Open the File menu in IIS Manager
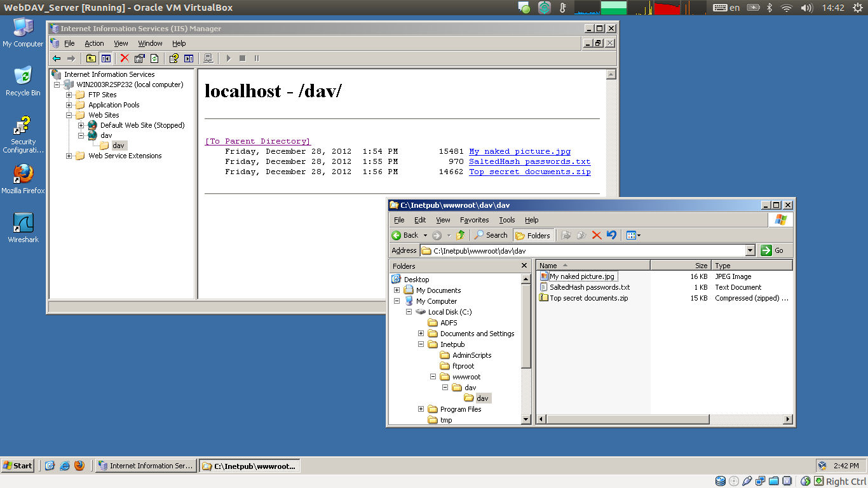The image size is (868, 488). point(69,43)
